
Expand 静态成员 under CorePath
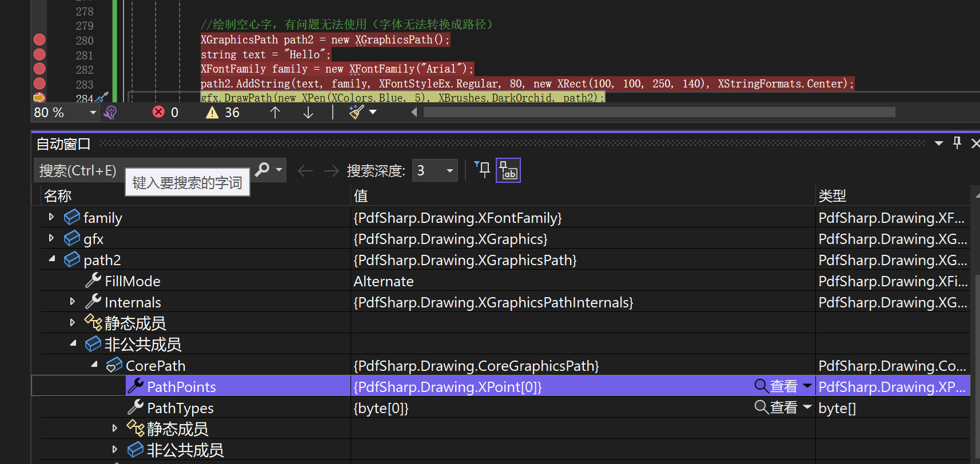[115, 428]
